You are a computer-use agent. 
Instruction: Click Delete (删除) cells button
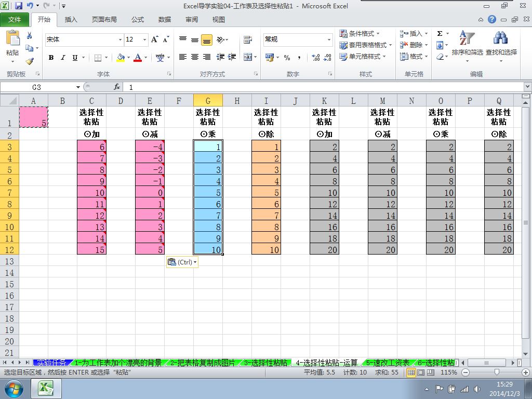[x=414, y=45]
